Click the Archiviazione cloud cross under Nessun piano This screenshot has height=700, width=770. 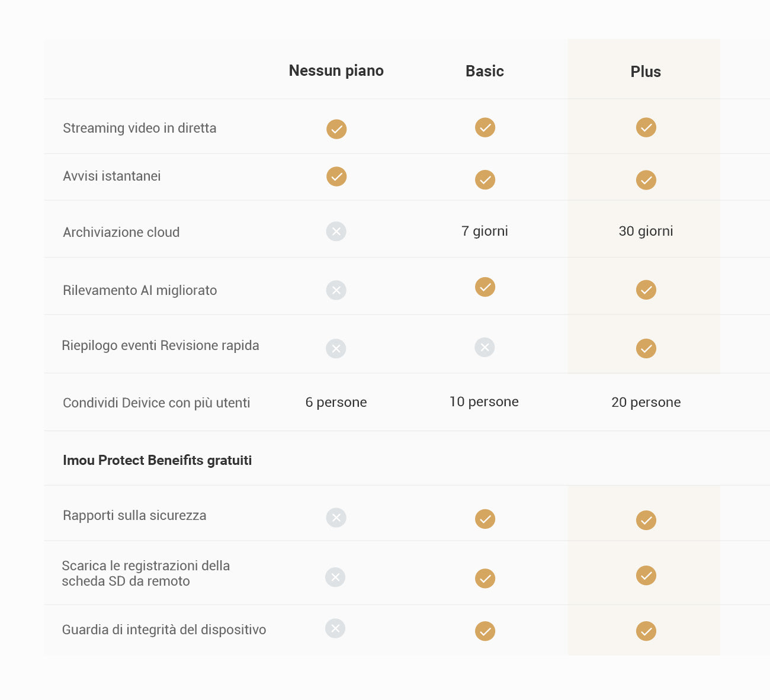point(336,232)
